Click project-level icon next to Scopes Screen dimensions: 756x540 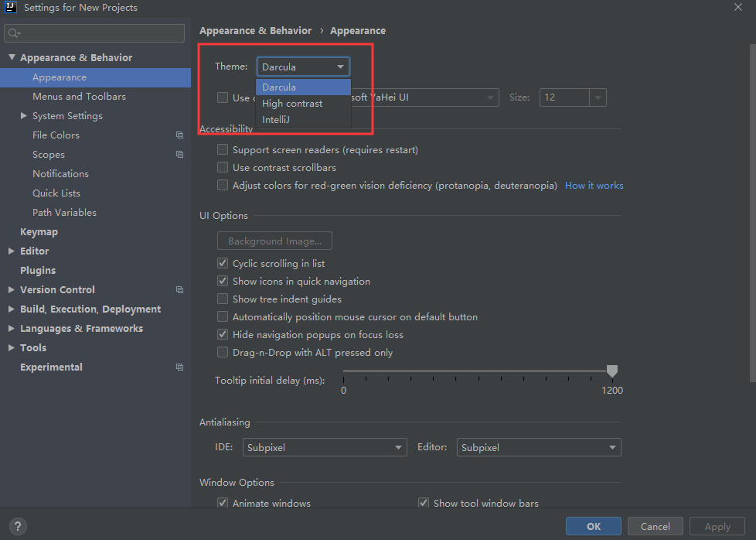point(180,155)
